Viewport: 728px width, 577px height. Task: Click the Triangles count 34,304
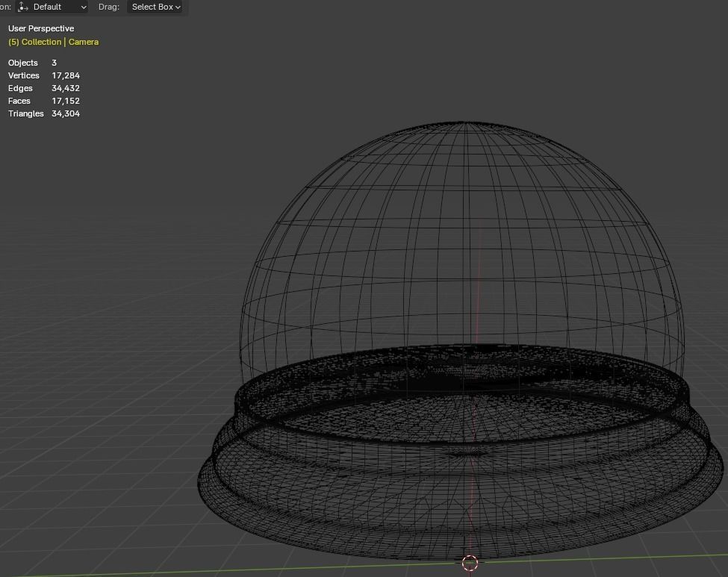click(x=66, y=113)
